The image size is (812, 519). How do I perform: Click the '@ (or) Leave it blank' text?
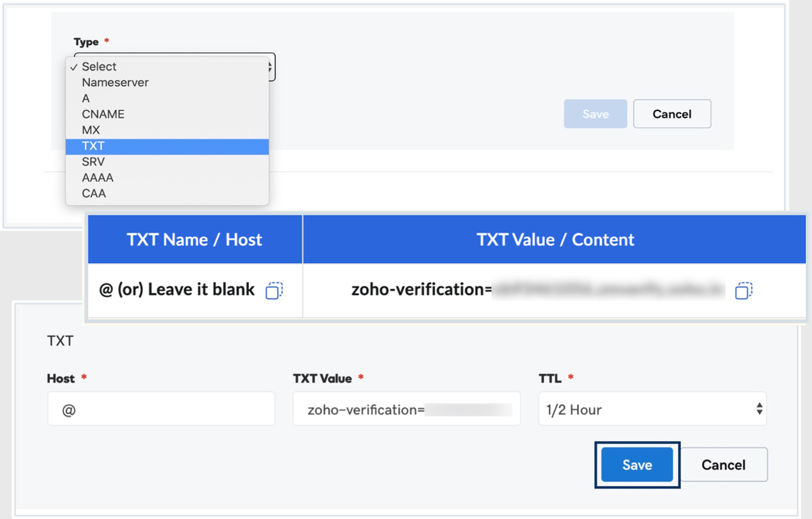tap(177, 290)
